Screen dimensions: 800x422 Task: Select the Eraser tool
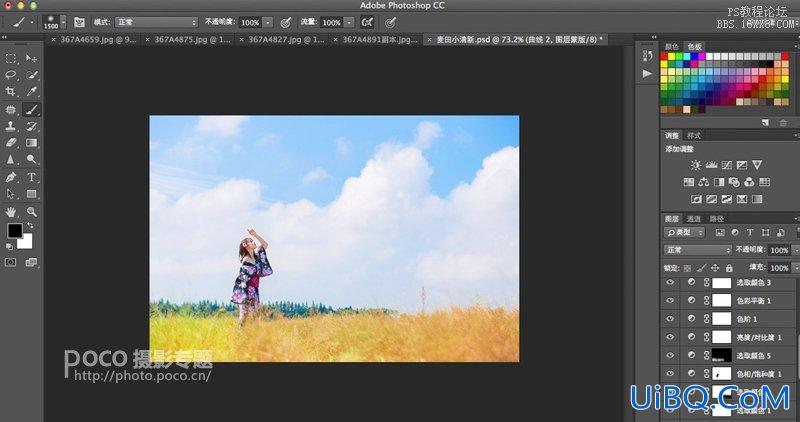pyautogui.click(x=11, y=143)
